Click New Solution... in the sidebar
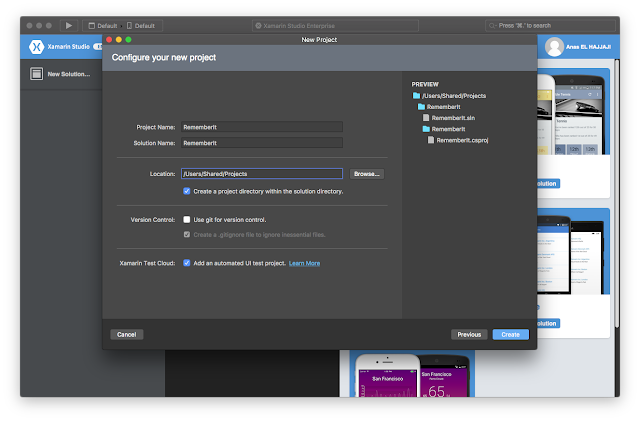The height and width of the screenshot is (421, 640). click(69, 74)
